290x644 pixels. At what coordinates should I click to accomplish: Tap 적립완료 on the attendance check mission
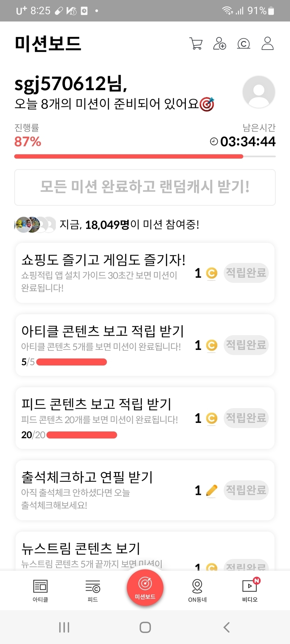(x=246, y=490)
